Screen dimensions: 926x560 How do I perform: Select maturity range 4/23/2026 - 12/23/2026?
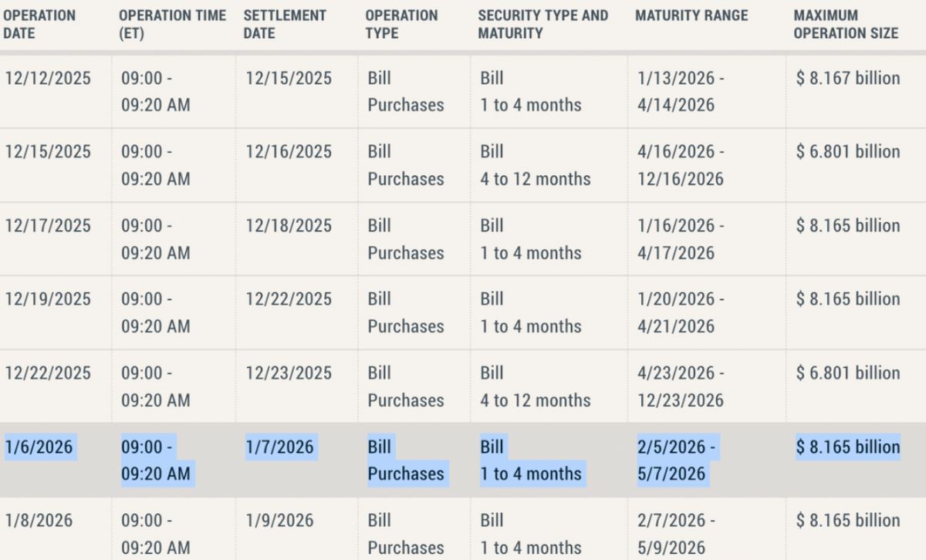[x=680, y=386]
